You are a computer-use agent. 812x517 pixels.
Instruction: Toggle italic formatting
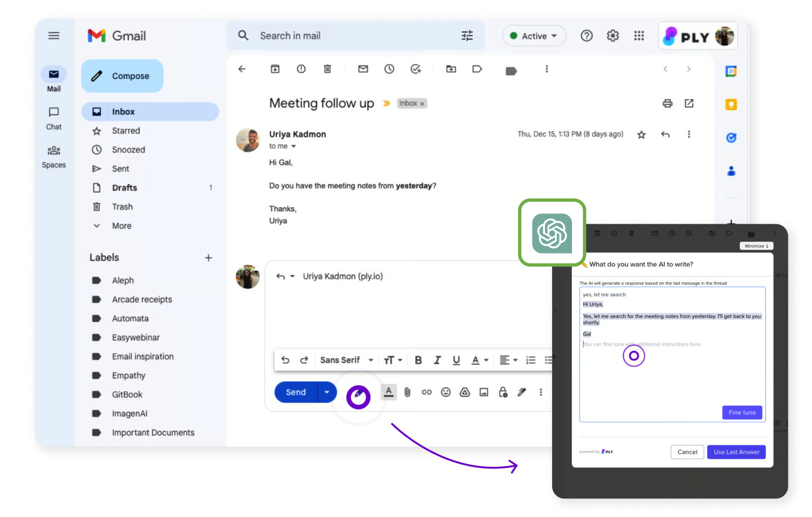[x=437, y=360]
